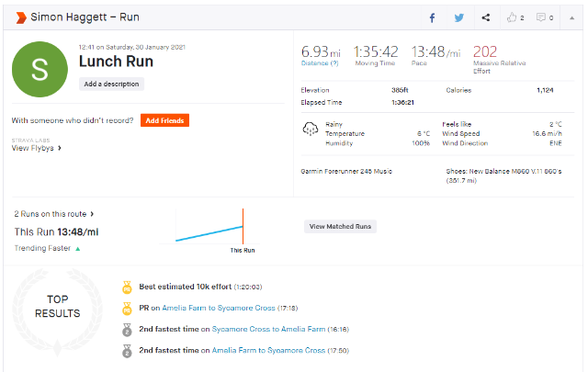Click the Add a description button
588x372 pixels.
tap(111, 84)
